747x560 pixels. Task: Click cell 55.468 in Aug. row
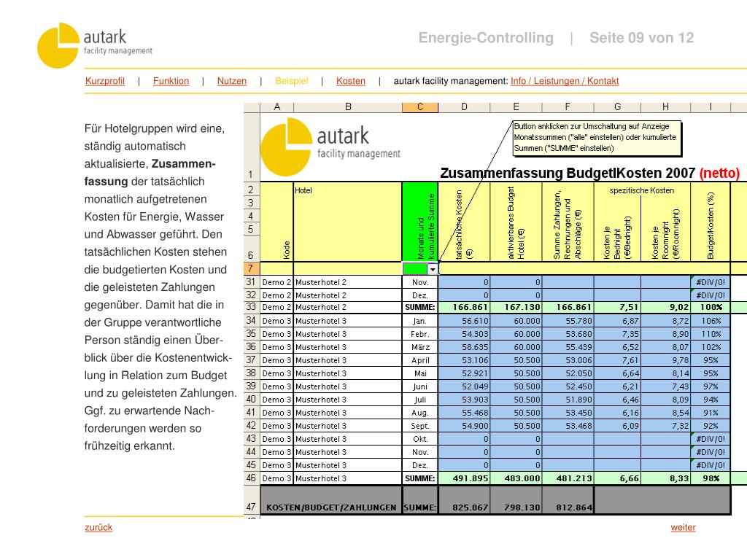point(464,413)
